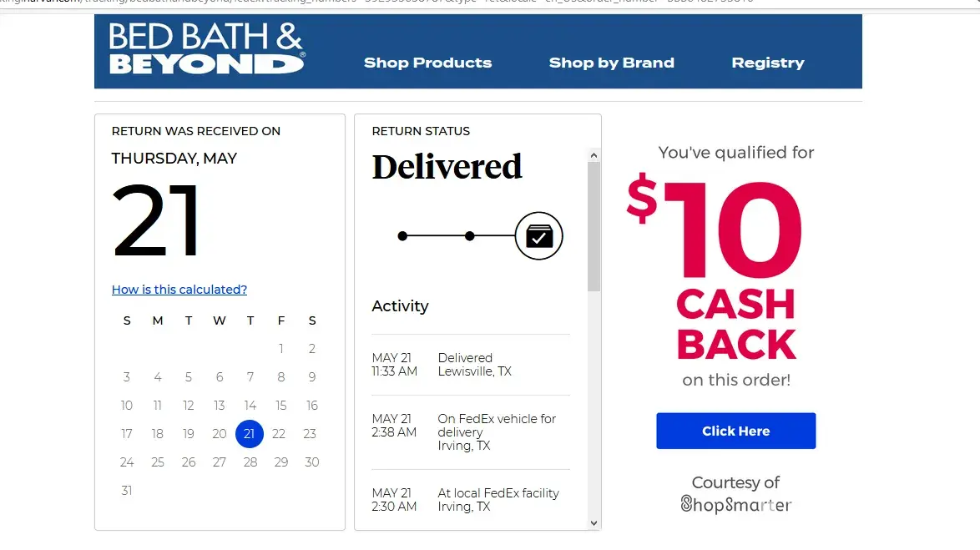The width and height of the screenshot is (980, 550).
Task: Click the delivered package checkmark icon
Action: coord(539,236)
